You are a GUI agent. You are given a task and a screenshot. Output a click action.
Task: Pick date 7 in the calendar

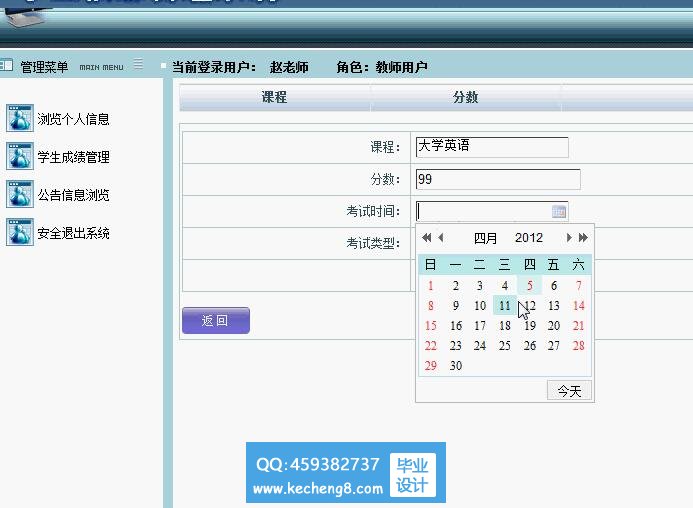pos(579,286)
